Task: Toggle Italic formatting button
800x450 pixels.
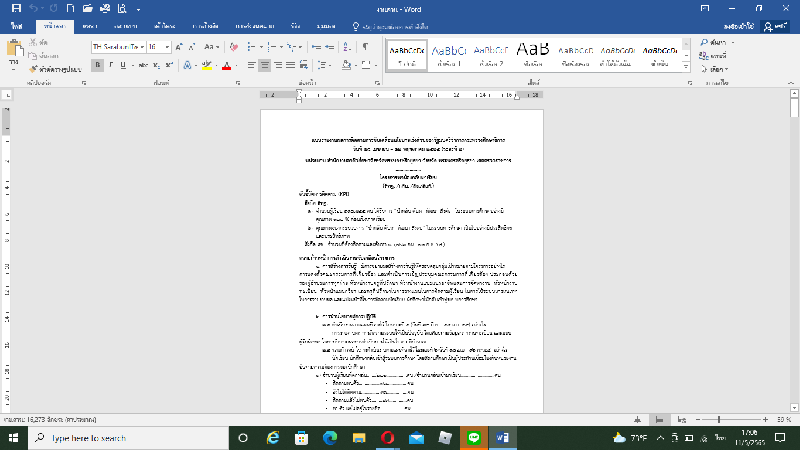Action: (113, 65)
